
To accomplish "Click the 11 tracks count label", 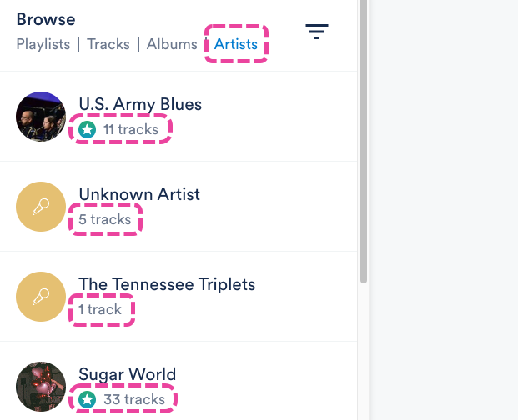I will [131, 130].
